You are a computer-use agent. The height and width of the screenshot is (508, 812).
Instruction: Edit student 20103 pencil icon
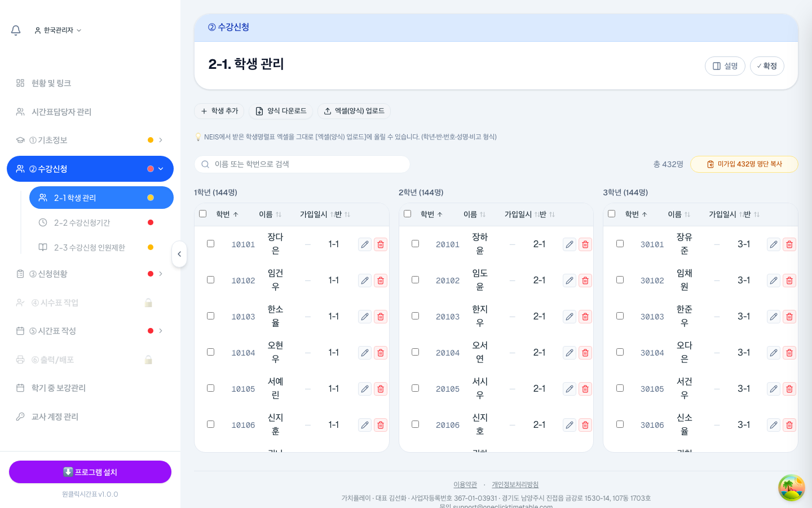[x=570, y=317]
